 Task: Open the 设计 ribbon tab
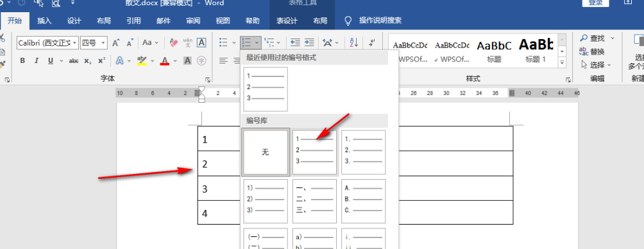point(74,21)
